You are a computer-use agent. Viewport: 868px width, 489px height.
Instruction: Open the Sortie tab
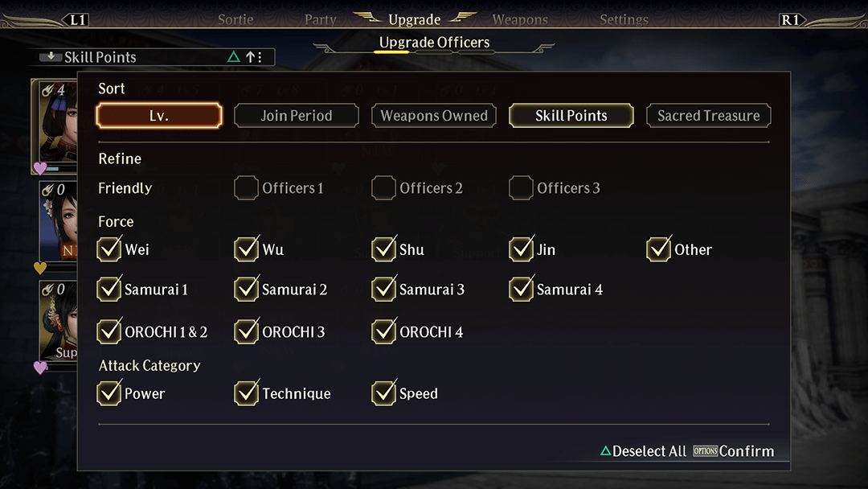pos(235,20)
